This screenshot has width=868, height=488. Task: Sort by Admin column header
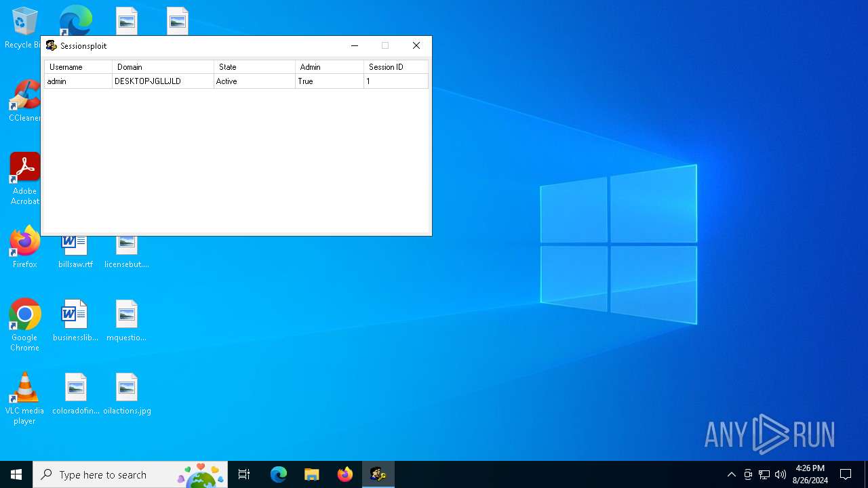tap(330, 67)
